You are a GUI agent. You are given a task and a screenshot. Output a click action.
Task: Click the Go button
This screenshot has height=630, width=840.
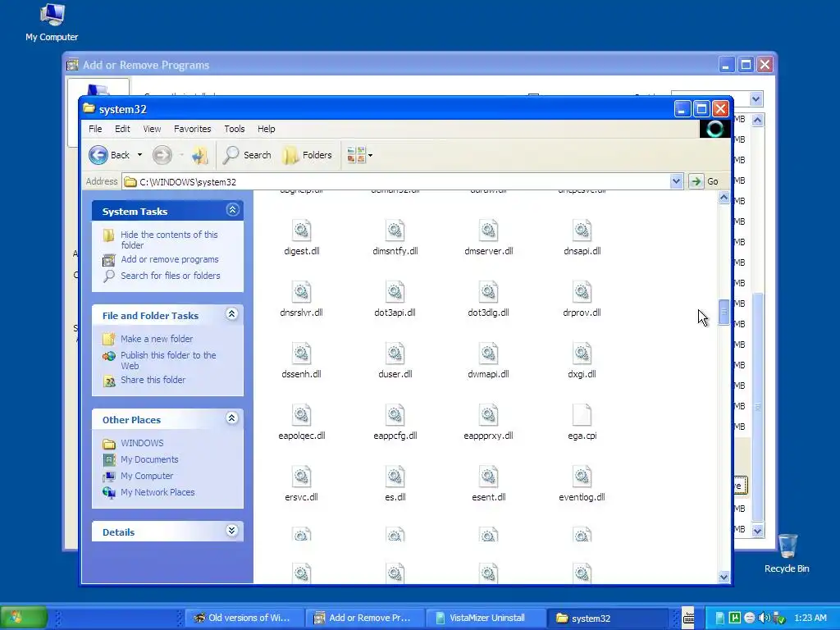click(x=705, y=181)
